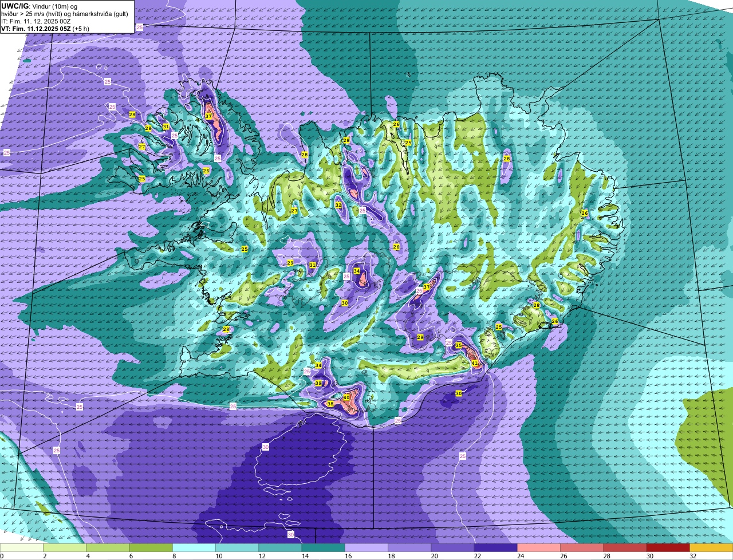733x560 pixels.
Task: Select the 10–12 light teal legend swatch
Action: (237, 547)
